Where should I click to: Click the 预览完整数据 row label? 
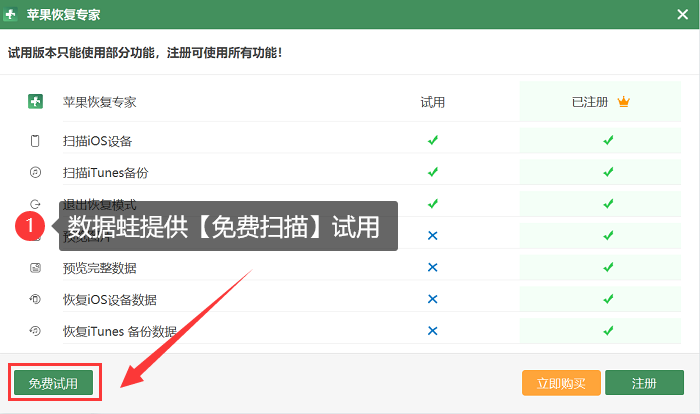(100, 268)
